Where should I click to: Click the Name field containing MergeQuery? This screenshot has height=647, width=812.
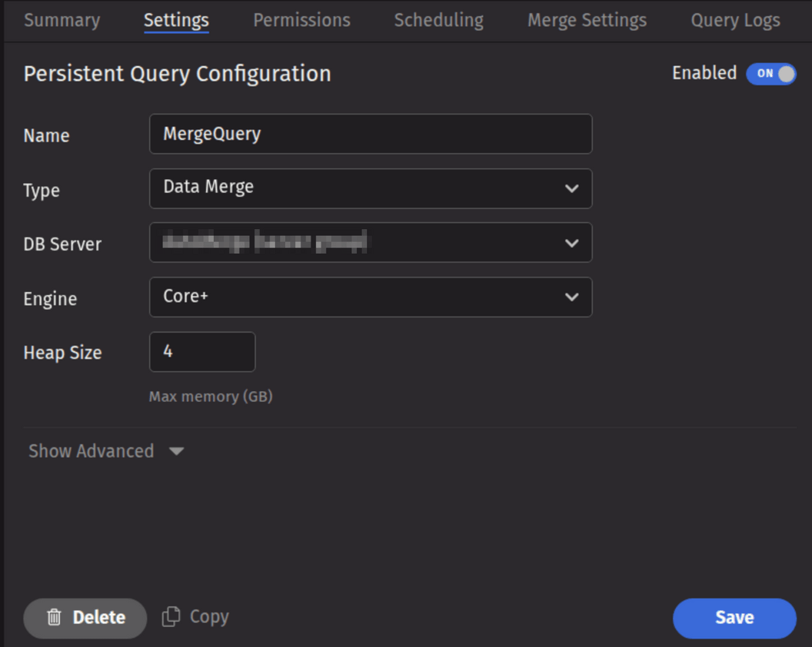370,134
